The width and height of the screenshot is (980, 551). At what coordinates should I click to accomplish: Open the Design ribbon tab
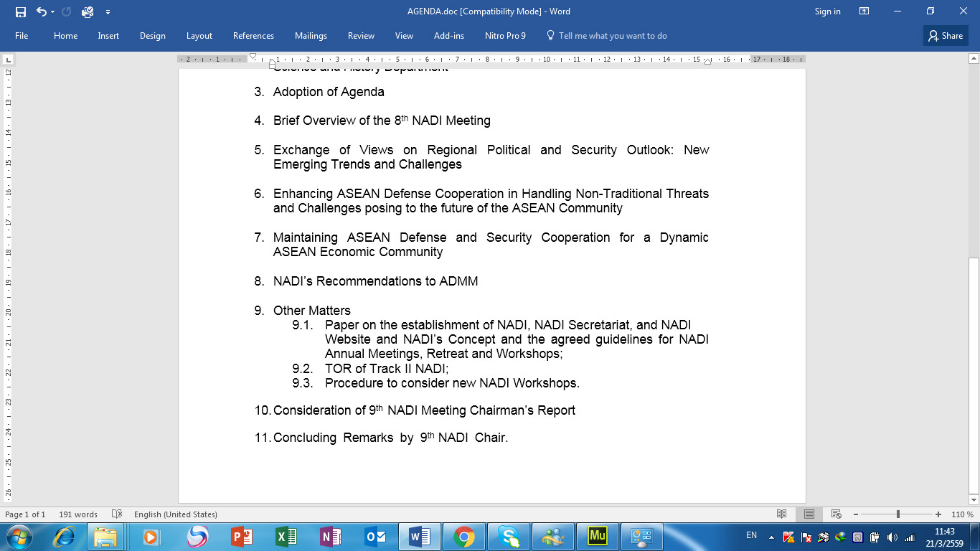click(x=153, y=36)
